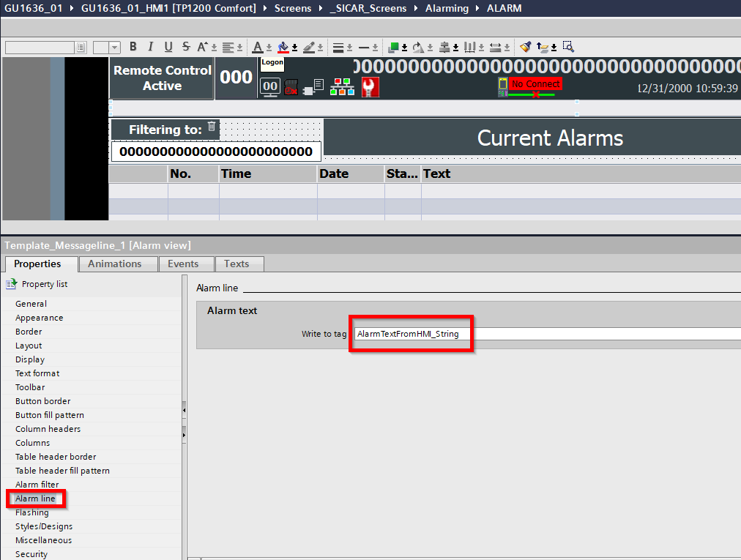
Task: Select Border in property list
Action: [x=29, y=332]
